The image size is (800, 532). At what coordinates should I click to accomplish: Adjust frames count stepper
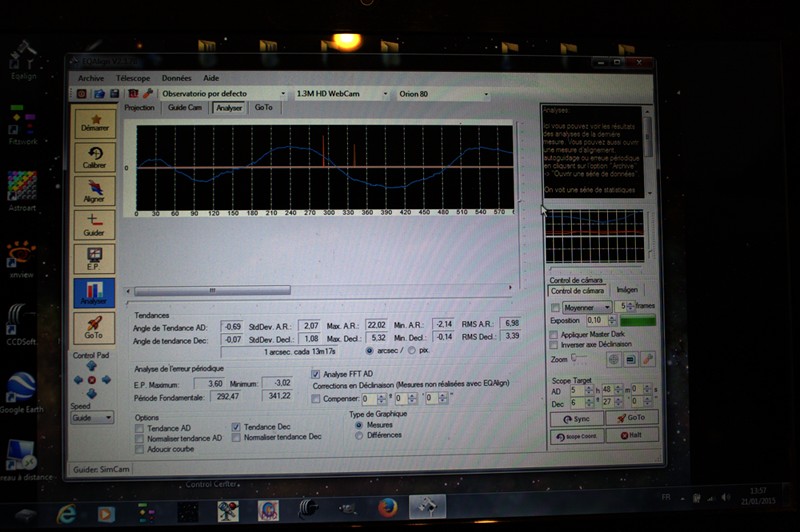(x=631, y=306)
